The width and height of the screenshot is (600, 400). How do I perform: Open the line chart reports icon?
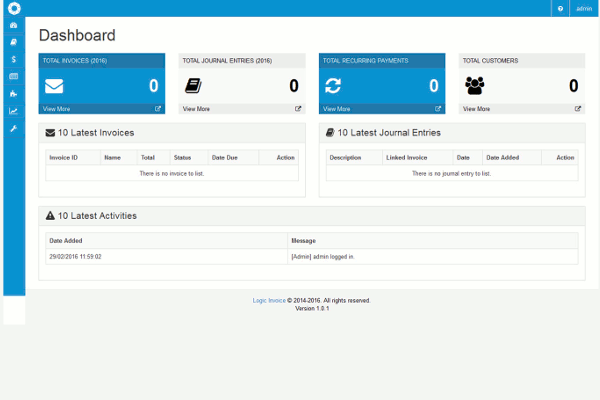(x=13, y=110)
